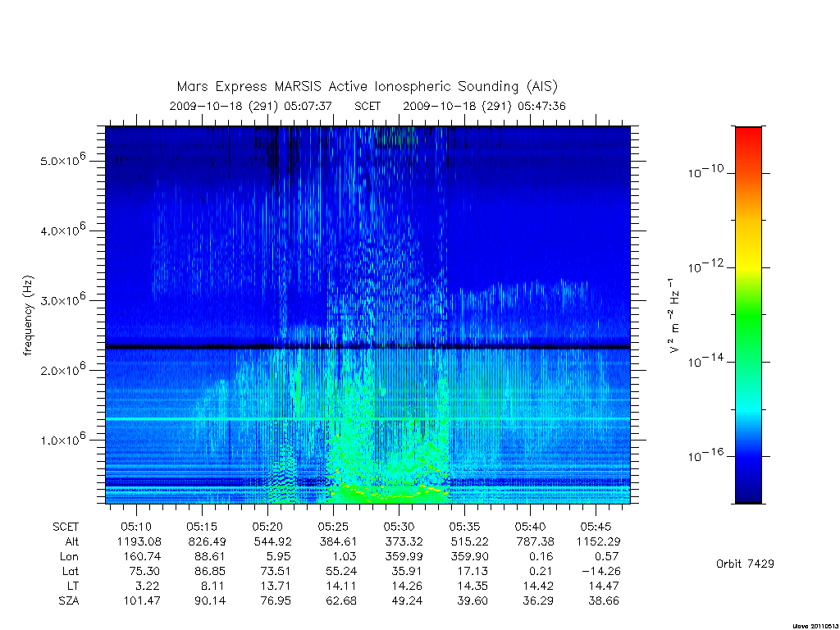
Task: Click local time value '3.22'
Action: coord(148,586)
